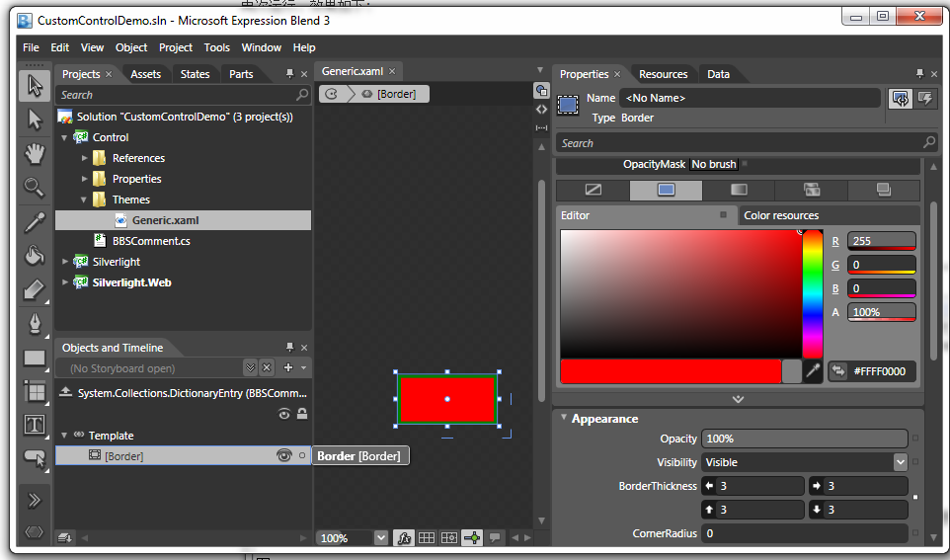Select the Tile brush tab
950x560 pixels.
point(812,190)
